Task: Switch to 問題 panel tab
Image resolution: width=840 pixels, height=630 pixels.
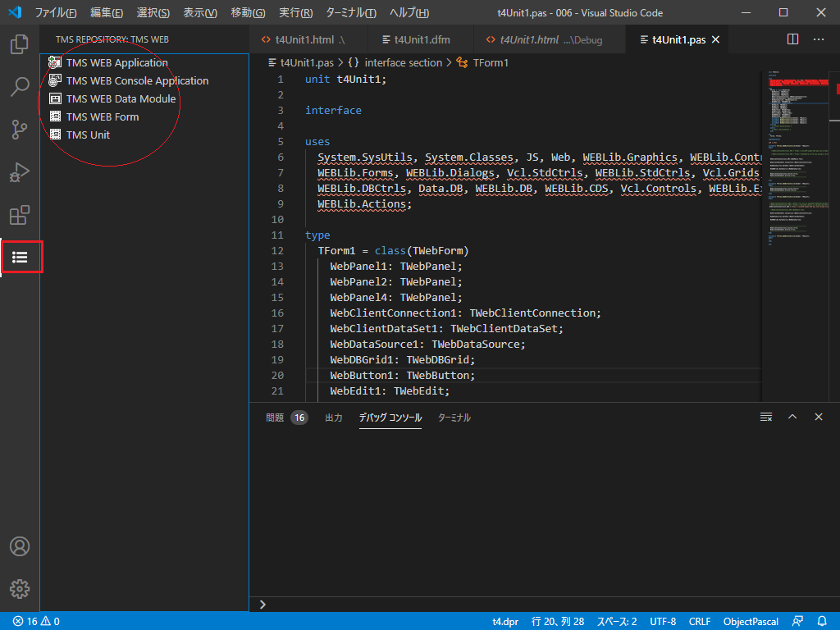Action: 286,418
